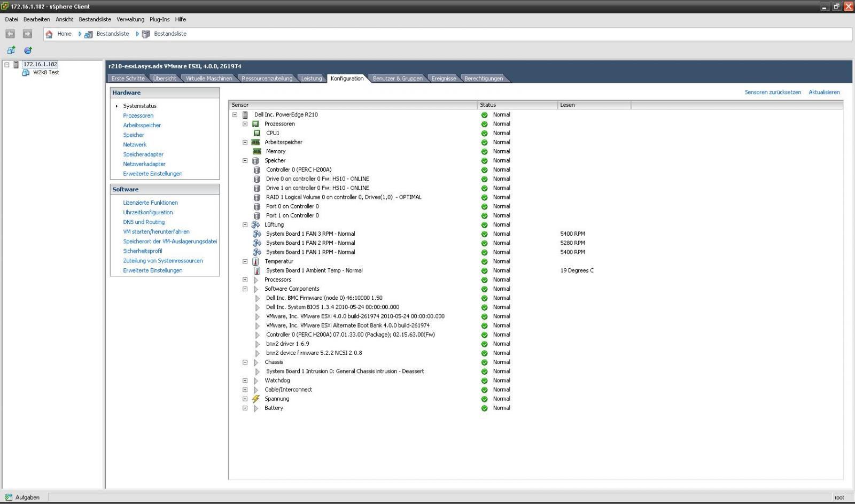This screenshot has height=504, width=855.
Task: Collapse the Software Components group
Action: (x=245, y=289)
